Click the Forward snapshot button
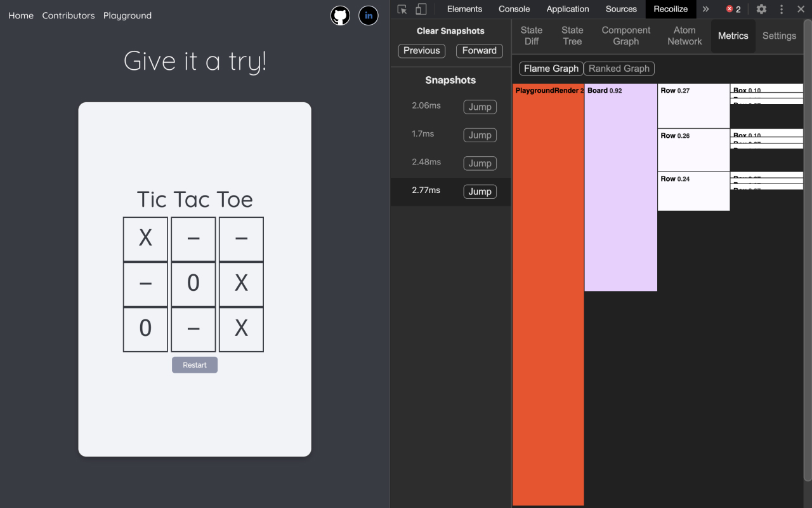 [x=480, y=51]
